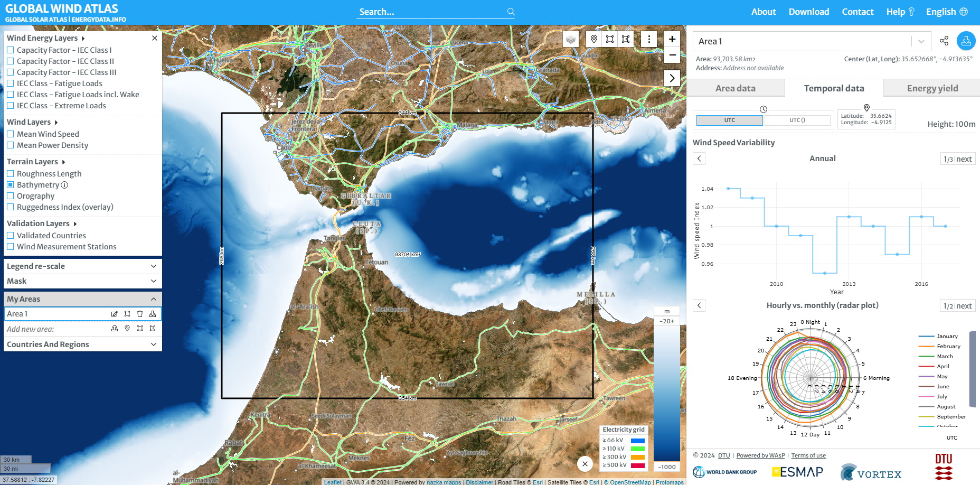
Task: Uncheck the Bathymetry layer checkbox
Action: coord(11,185)
